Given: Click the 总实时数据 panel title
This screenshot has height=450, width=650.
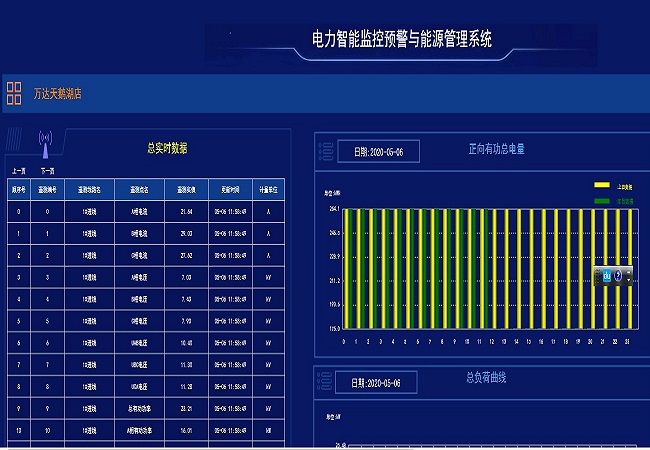Looking at the screenshot, I should tap(167, 149).
